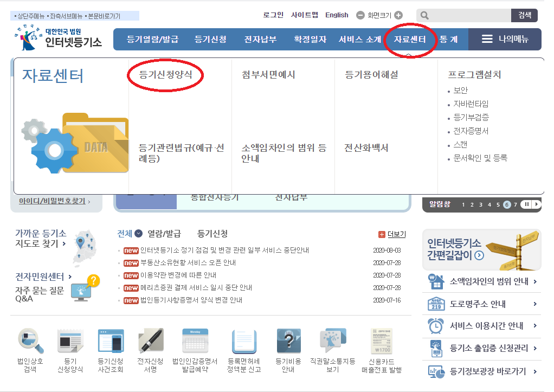Click the 검색 button
554x392 pixels.
(524, 15)
